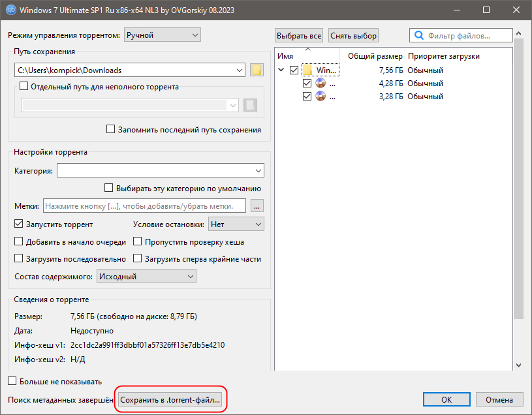This screenshot has width=532, height=415.
Task: Click the disc image icon on the 3,28 ГБ row
Action: point(321,97)
